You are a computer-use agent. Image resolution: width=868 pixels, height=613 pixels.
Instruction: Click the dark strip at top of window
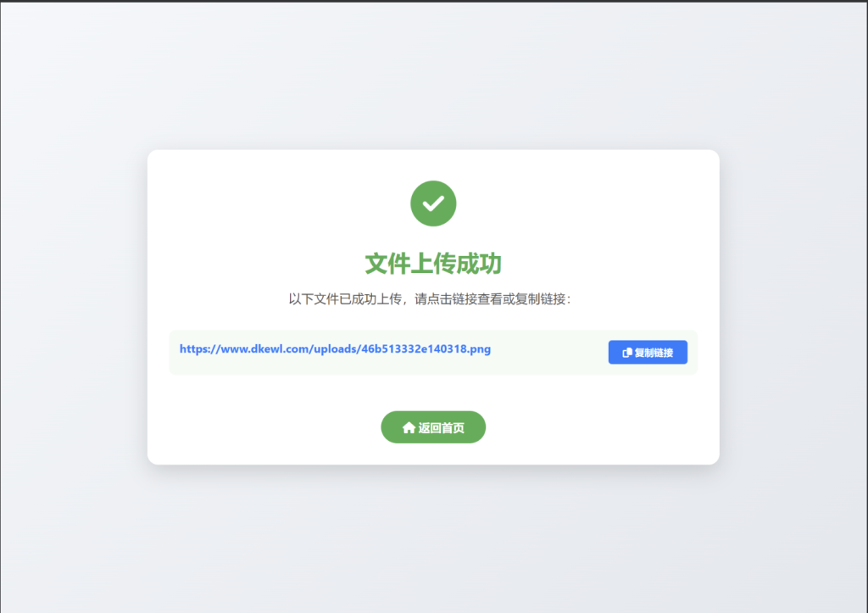click(x=434, y=1)
